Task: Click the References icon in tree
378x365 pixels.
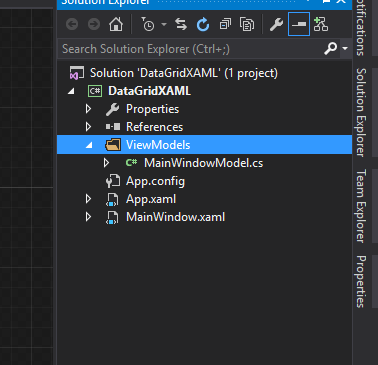Action: (113, 127)
